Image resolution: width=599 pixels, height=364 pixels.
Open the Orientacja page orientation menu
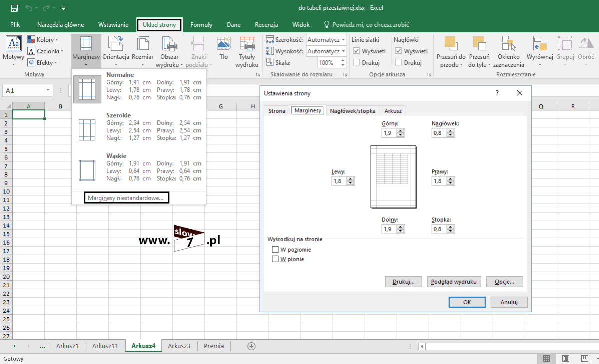[x=116, y=51]
